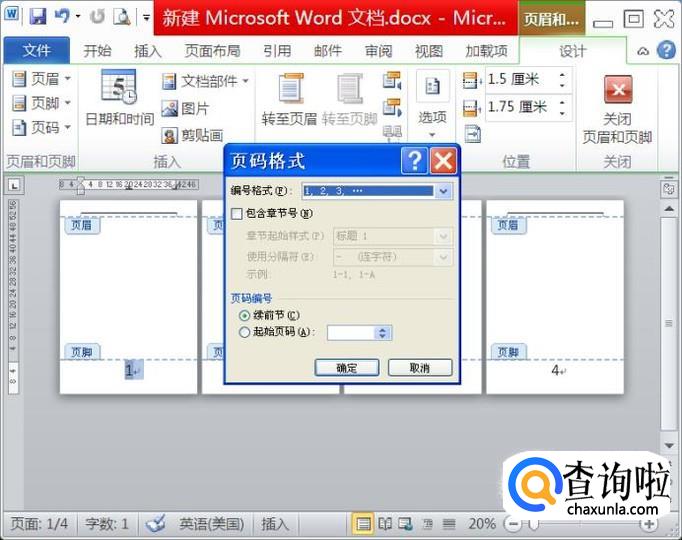
Task: Switch to Web Layout view icon
Action: (406, 524)
